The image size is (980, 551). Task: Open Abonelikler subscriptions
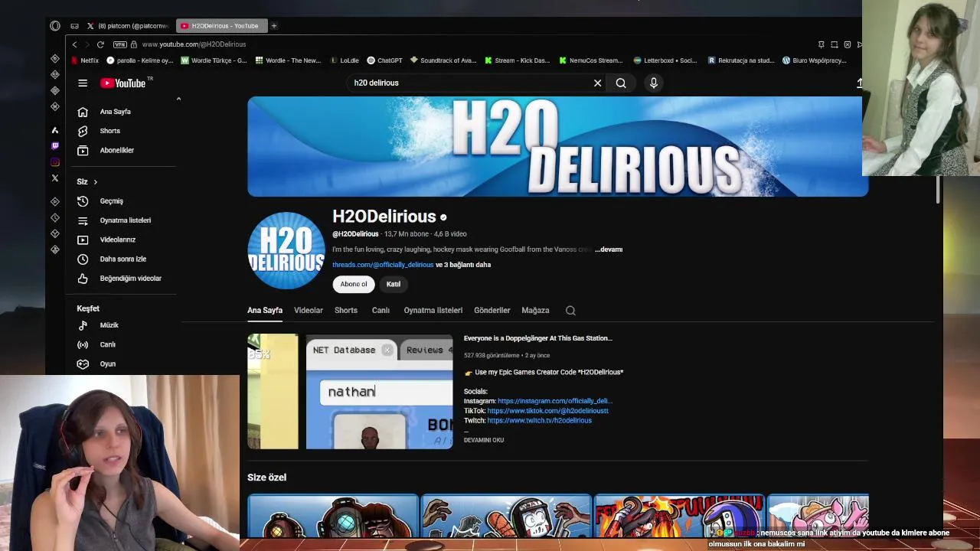pos(116,150)
